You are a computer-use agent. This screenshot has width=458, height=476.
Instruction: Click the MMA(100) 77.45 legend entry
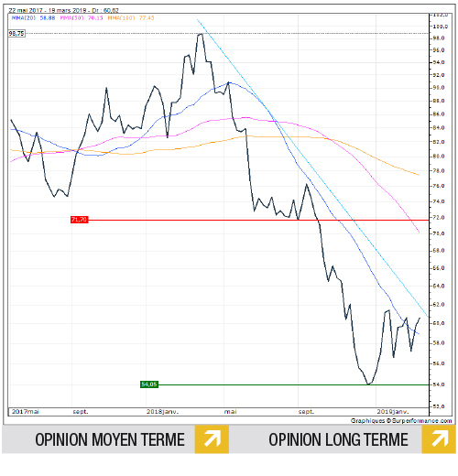click(131, 17)
